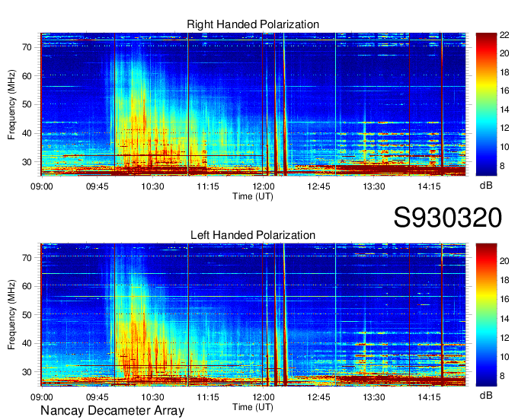
Task: Click the 40 frequency tick of Left Handed plot
Action: coord(27,344)
